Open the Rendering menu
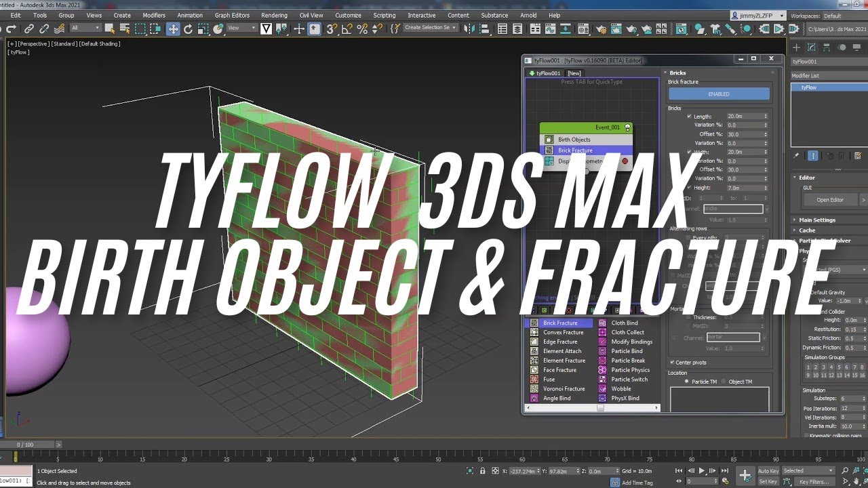This screenshot has height=488, width=868. (274, 16)
